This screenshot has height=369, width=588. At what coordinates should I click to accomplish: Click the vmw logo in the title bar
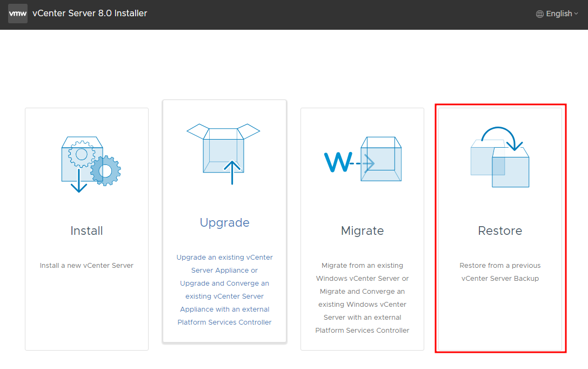pyautogui.click(x=18, y=13)
